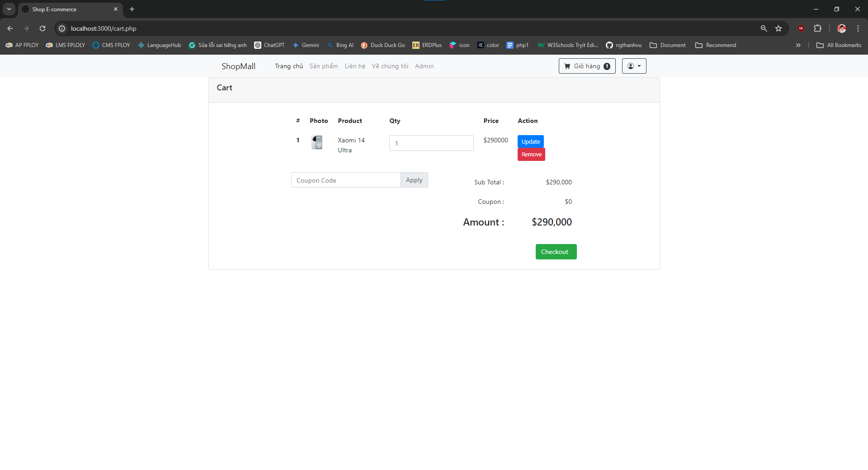Viewport: 868px width, 470px height.
Task: Go to the Sản phẩm menu item
Action: (x=324, y=66)
